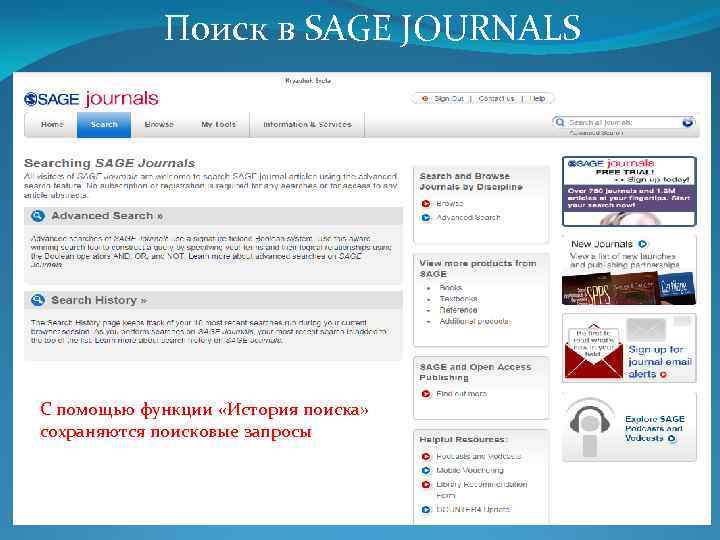Click Find out more link
Image resolution: width=720 pixels, height=540 pixels.
(461, 394)
